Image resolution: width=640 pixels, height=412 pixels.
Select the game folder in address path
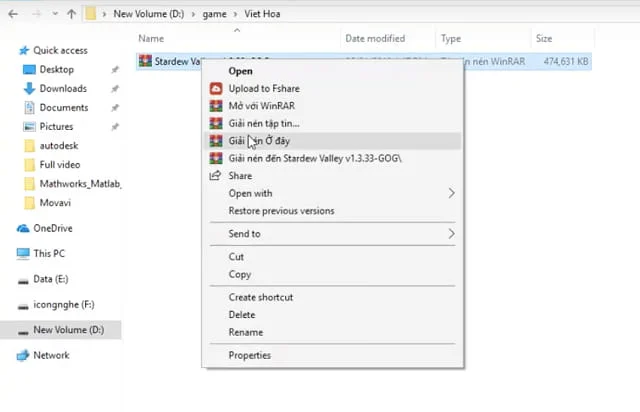point(214,14)
